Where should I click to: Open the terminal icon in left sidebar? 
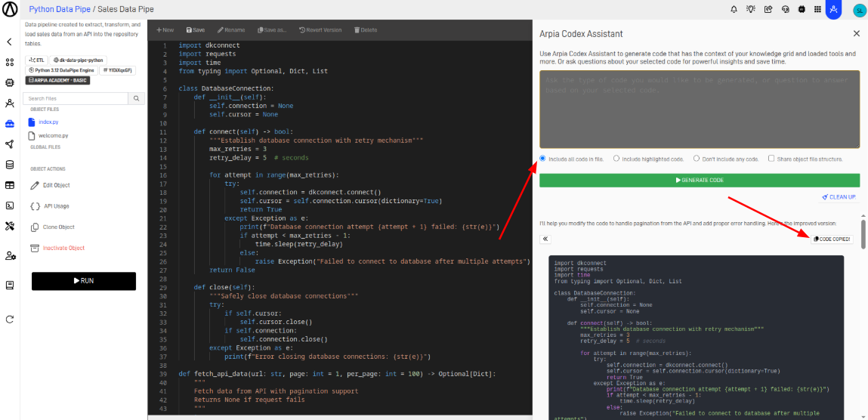10,205
